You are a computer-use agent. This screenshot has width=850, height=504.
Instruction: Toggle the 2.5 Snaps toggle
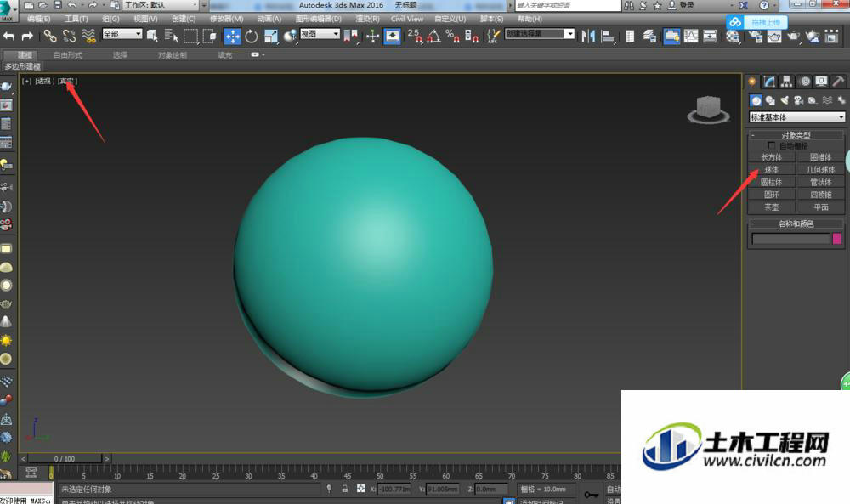[x=415, y=37]
